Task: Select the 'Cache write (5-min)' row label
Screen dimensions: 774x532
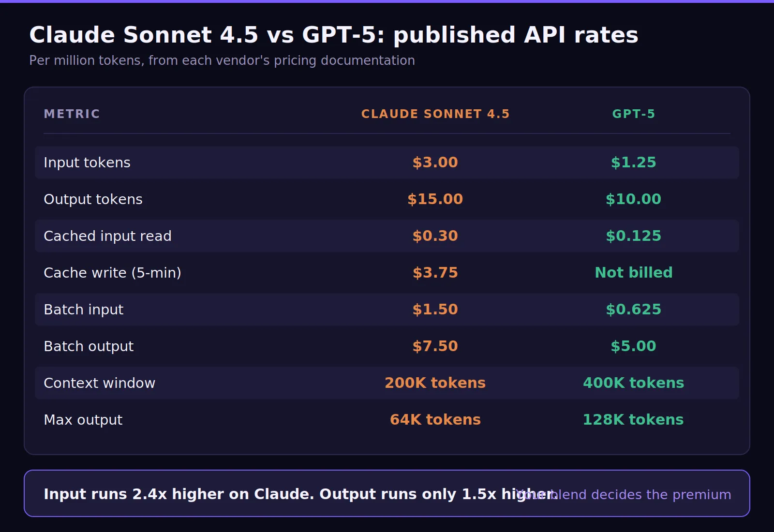Action: 113,273
